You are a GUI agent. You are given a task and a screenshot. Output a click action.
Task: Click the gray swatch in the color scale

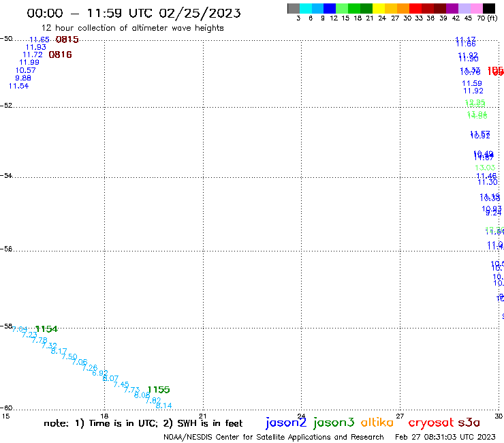pos(294,8)
